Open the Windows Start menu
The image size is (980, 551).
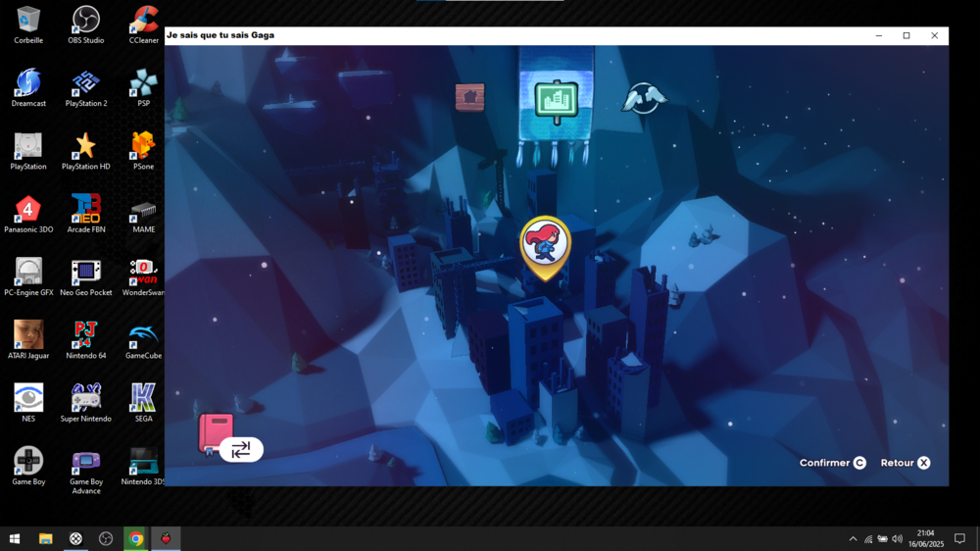[15, 539]
